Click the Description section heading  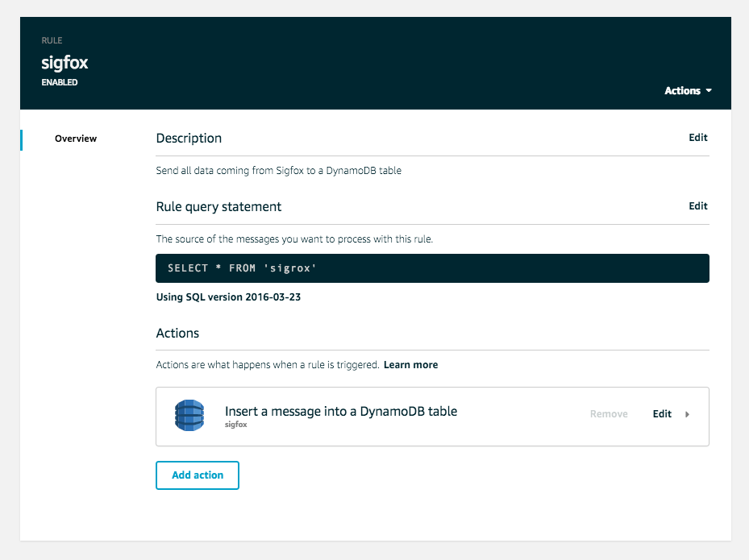click(x=189, y=138)
